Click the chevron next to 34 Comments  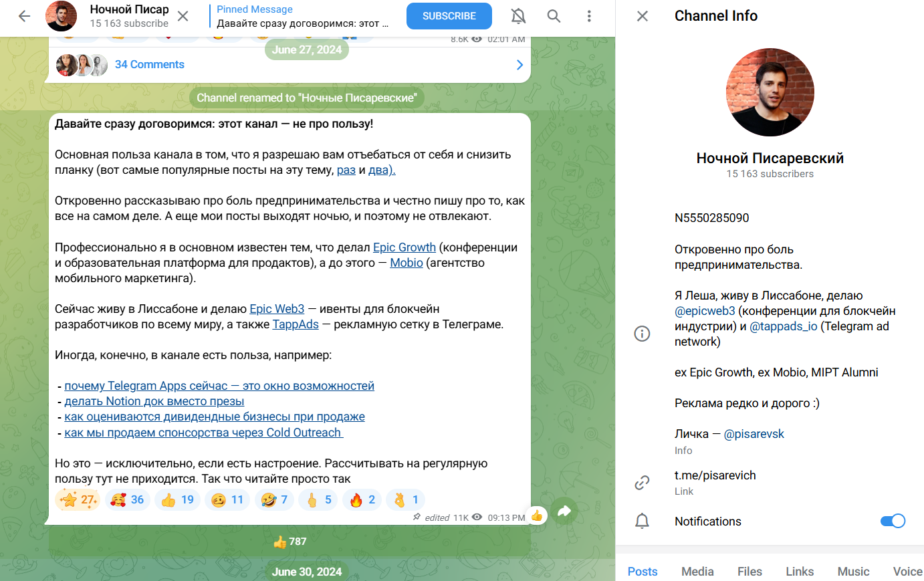(x=519, y=65)
